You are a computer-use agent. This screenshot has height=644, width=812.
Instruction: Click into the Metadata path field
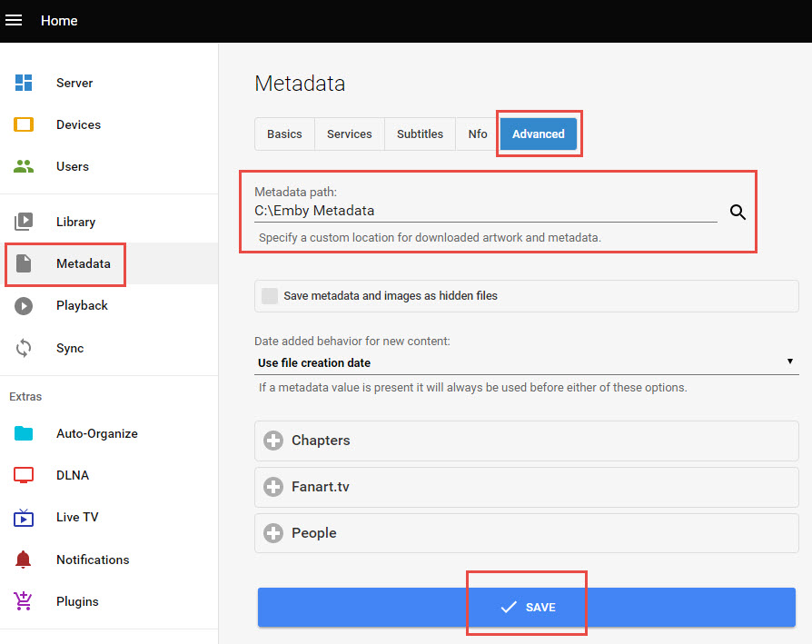[x=485, y=211]
